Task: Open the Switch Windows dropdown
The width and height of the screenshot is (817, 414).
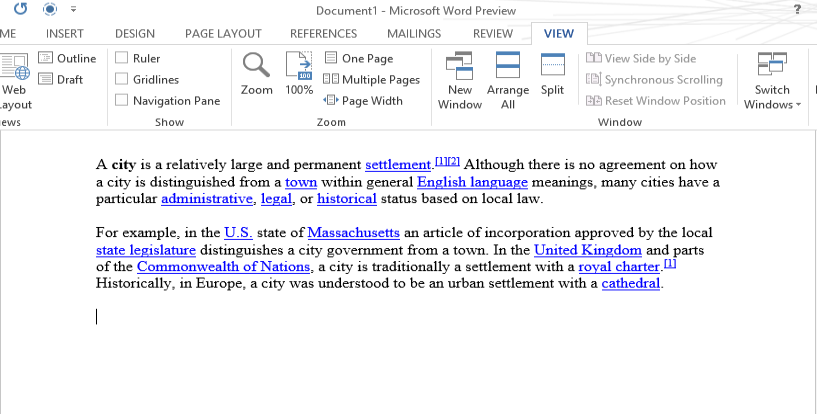Action: 772,81
